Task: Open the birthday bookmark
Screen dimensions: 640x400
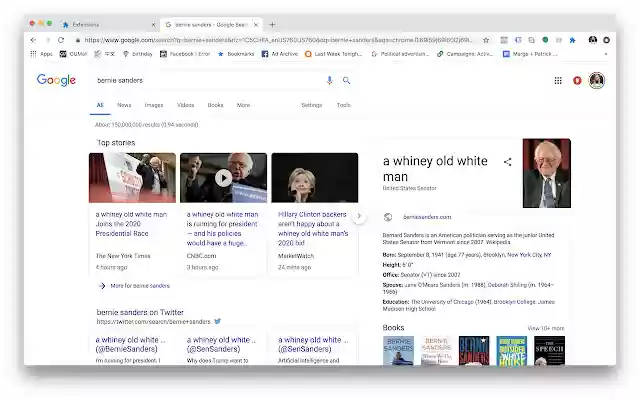Action: point(138,54)
